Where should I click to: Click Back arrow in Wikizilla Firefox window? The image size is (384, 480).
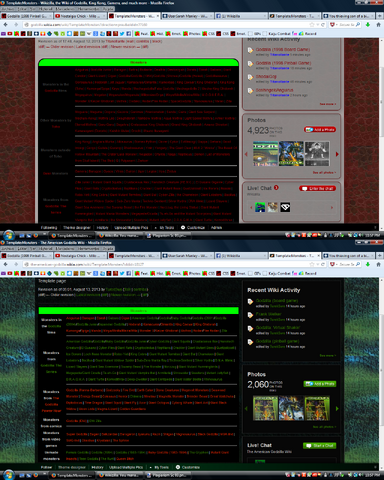6,25
